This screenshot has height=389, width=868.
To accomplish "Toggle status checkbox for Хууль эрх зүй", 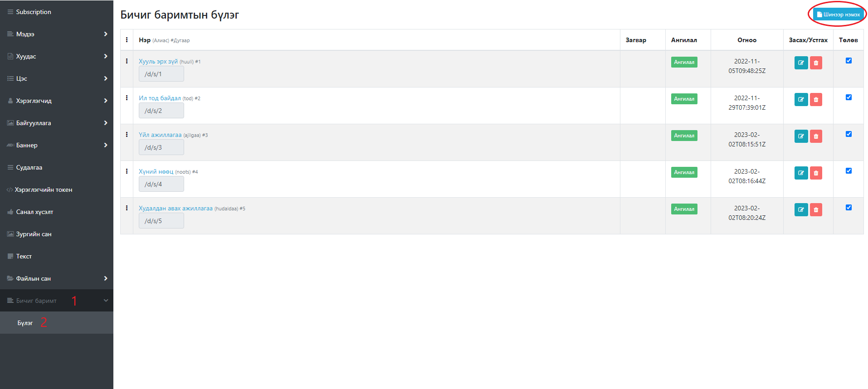I will (848, 61).
